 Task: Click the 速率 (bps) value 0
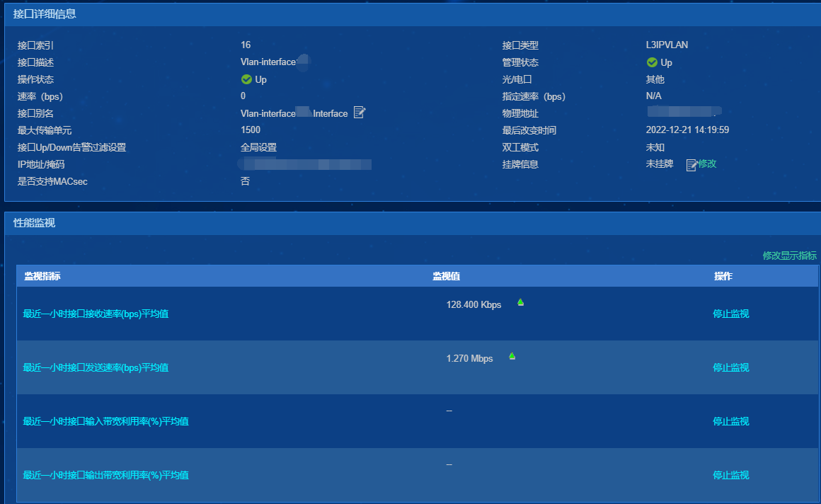click(x=243, y=96)
